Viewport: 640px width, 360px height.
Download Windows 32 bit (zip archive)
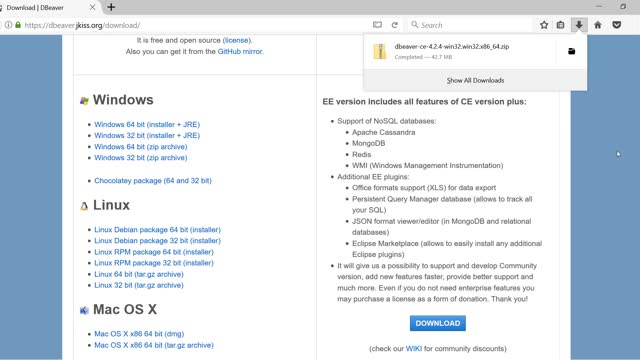tap(140, 158)
